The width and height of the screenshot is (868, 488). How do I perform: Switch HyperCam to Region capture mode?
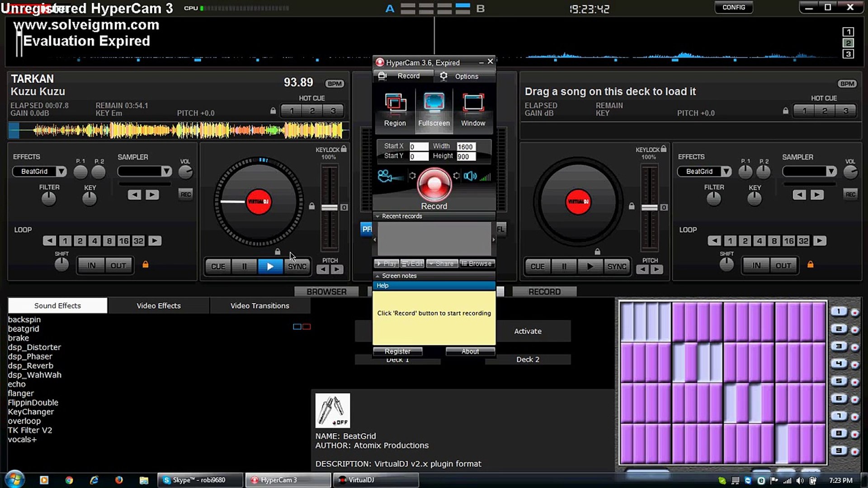pyautogui.click(x=394, y=108)
